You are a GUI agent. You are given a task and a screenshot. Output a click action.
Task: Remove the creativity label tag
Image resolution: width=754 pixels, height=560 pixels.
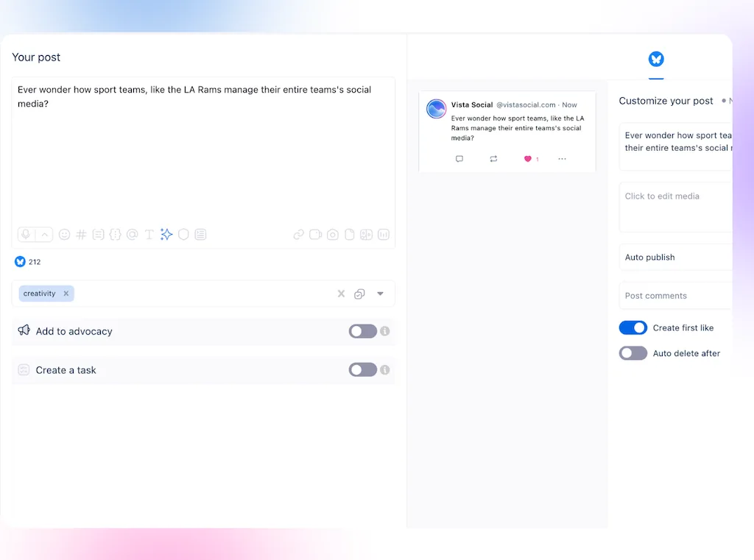66,293
